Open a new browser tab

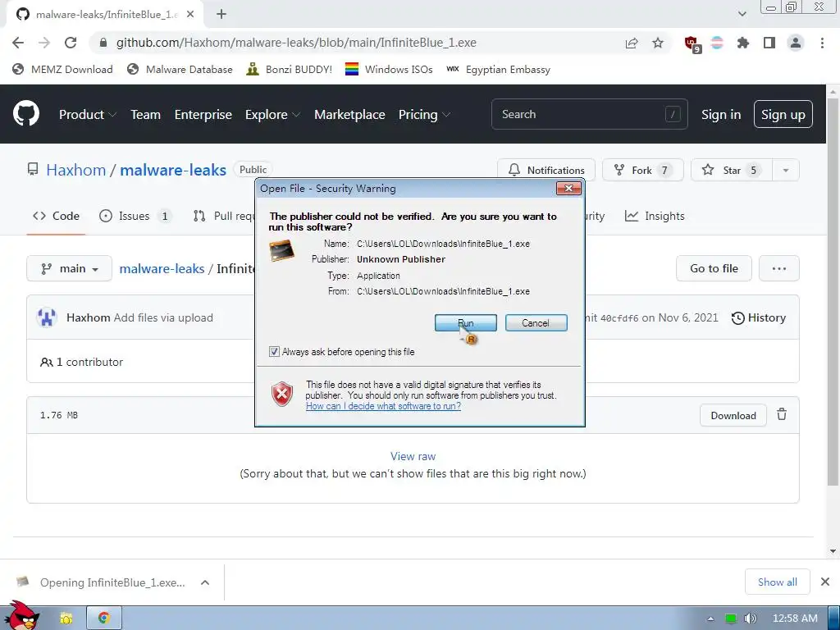(x=221, y=15)
